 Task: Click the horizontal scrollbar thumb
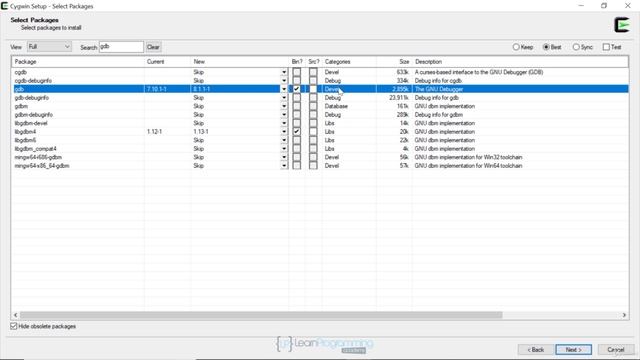coord(261,315)
